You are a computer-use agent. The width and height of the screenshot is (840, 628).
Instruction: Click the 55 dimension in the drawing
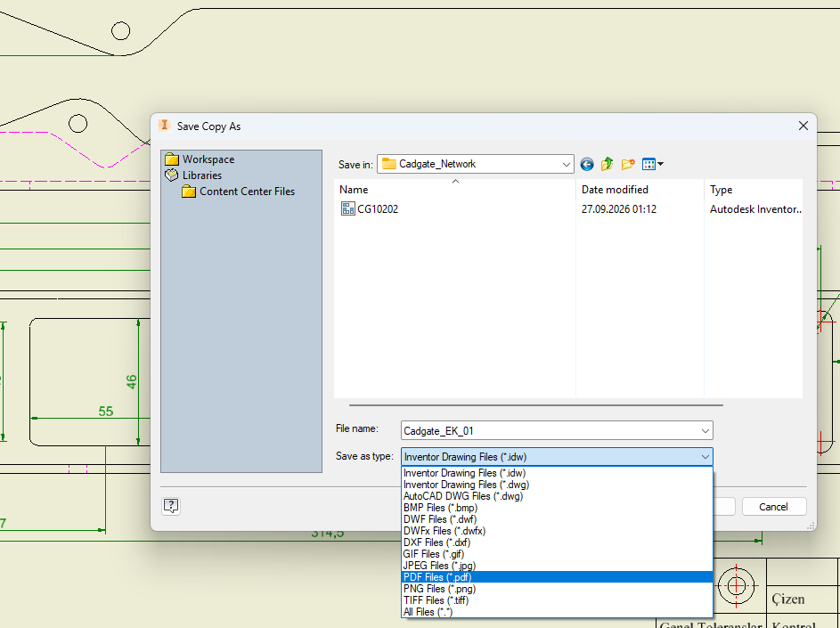point(105,411)
